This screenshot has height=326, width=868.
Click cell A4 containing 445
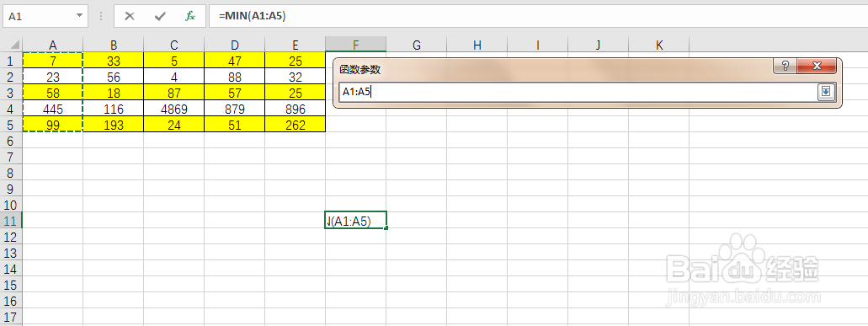(52, 109)
